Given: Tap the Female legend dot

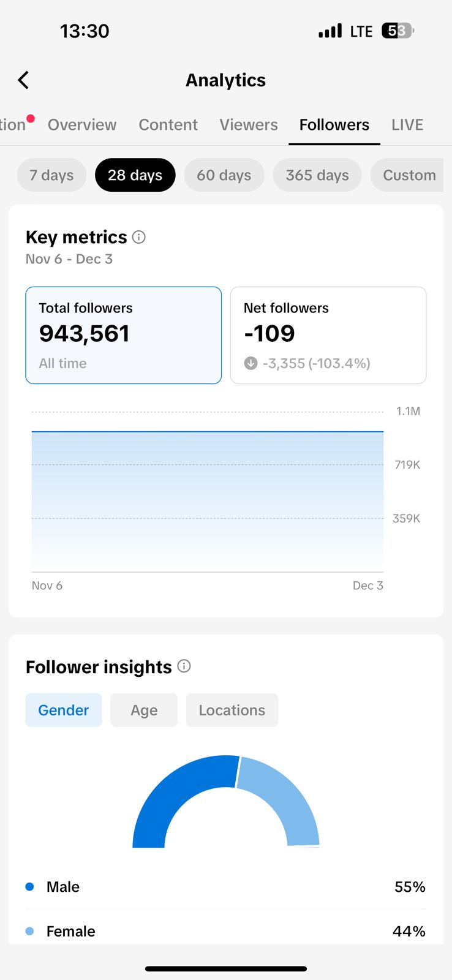Looking at the screenshot, I should click(x=29, y=931).
